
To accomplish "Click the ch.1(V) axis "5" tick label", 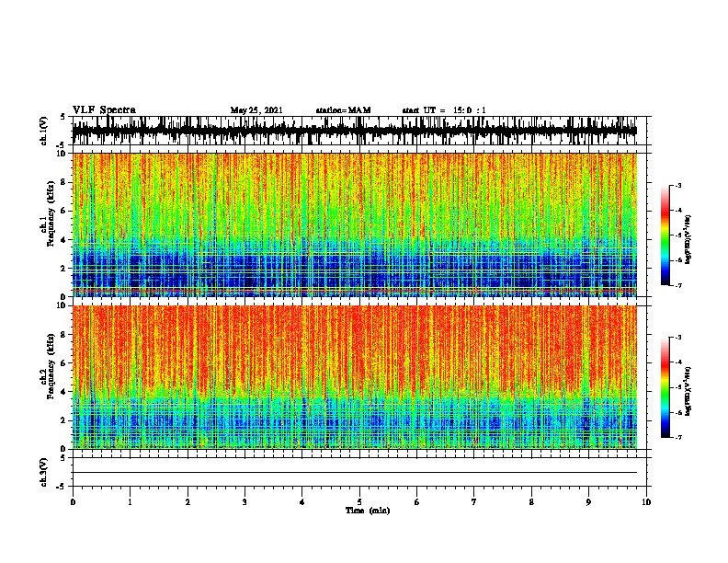I will (x=63, y=117).
